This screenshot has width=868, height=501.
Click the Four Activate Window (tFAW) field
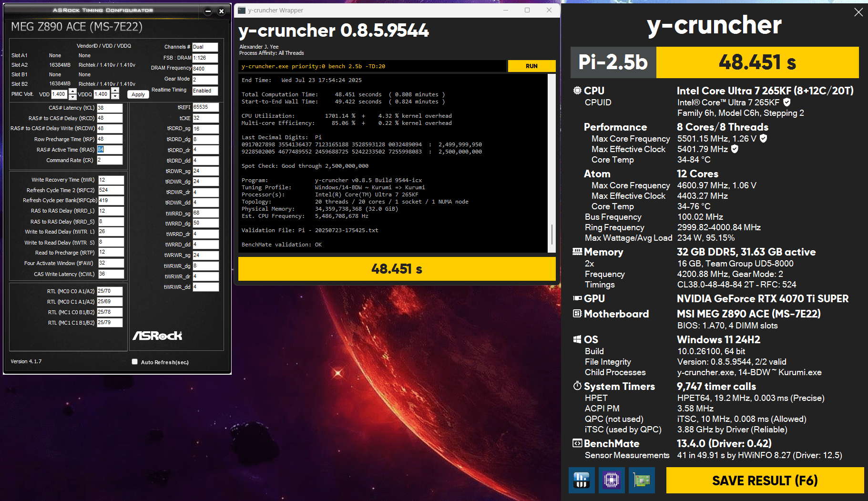pyautogui.click(x=111, y=263)
